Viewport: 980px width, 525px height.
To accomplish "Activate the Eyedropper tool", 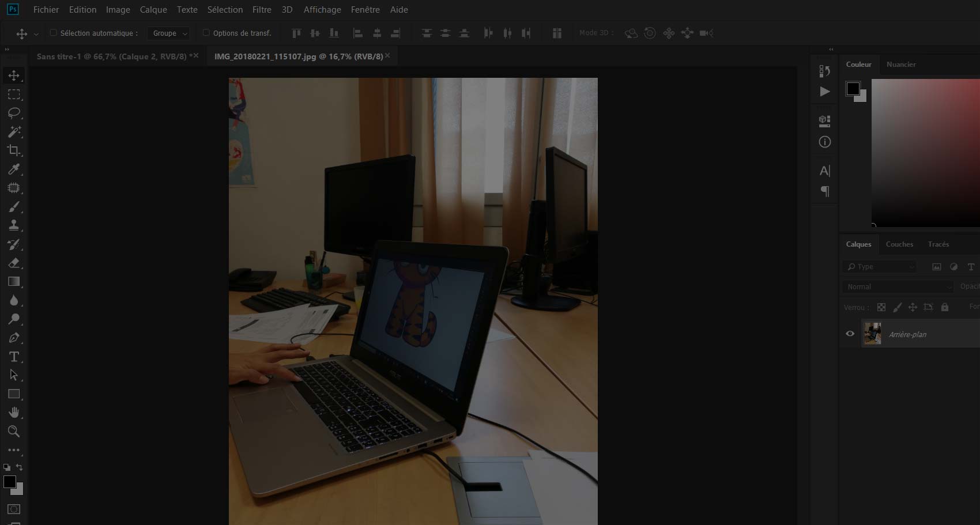I will click(x=14, y=169).
